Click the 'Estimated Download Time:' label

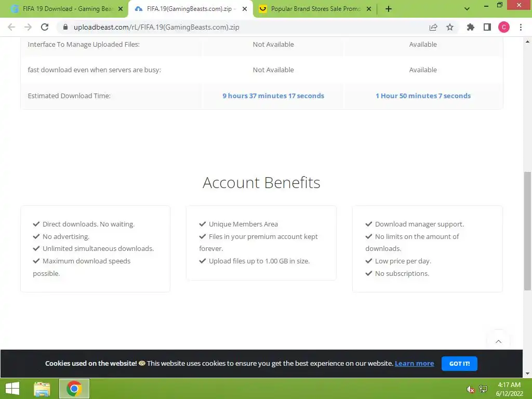69,96
